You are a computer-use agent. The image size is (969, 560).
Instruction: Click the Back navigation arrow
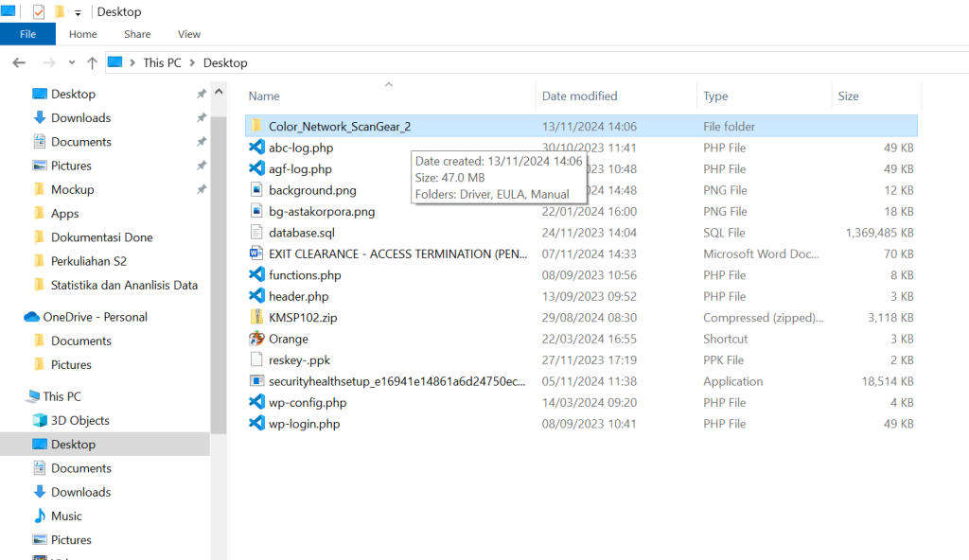coord(19,62)
